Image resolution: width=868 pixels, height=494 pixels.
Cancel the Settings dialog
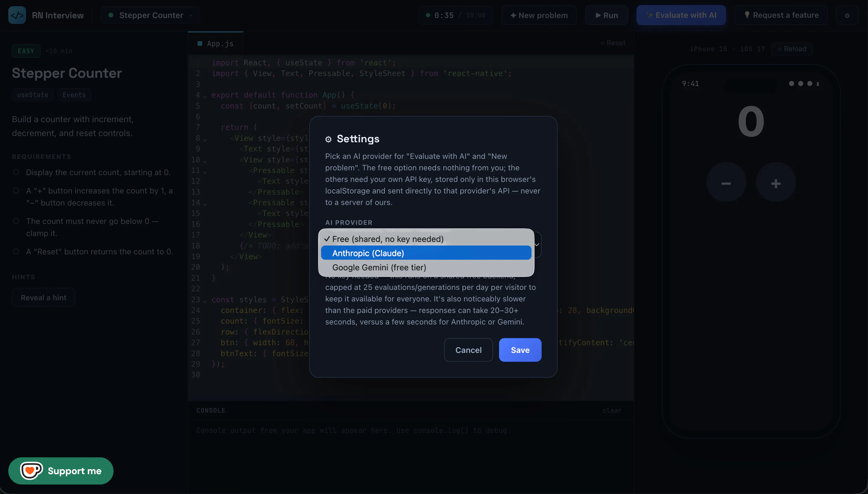click(468, 350)
